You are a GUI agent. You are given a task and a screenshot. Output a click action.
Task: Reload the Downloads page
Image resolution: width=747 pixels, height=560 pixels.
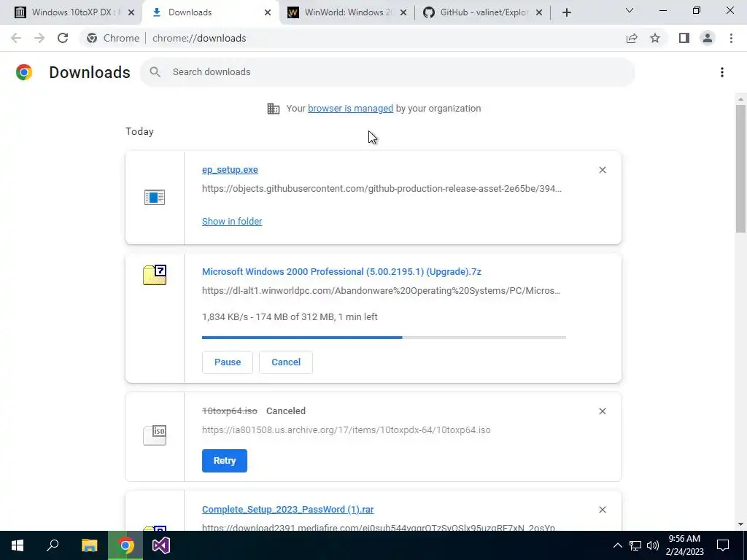[x=63, y=38]
